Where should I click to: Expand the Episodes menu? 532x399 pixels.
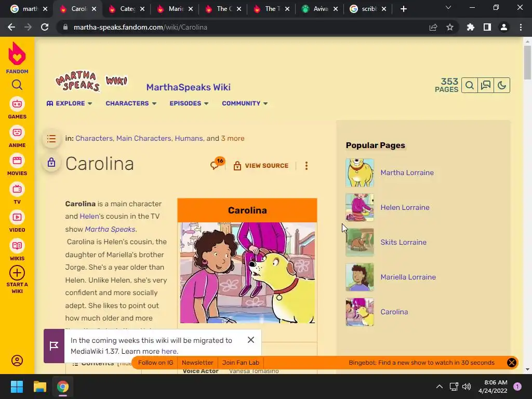189,103
